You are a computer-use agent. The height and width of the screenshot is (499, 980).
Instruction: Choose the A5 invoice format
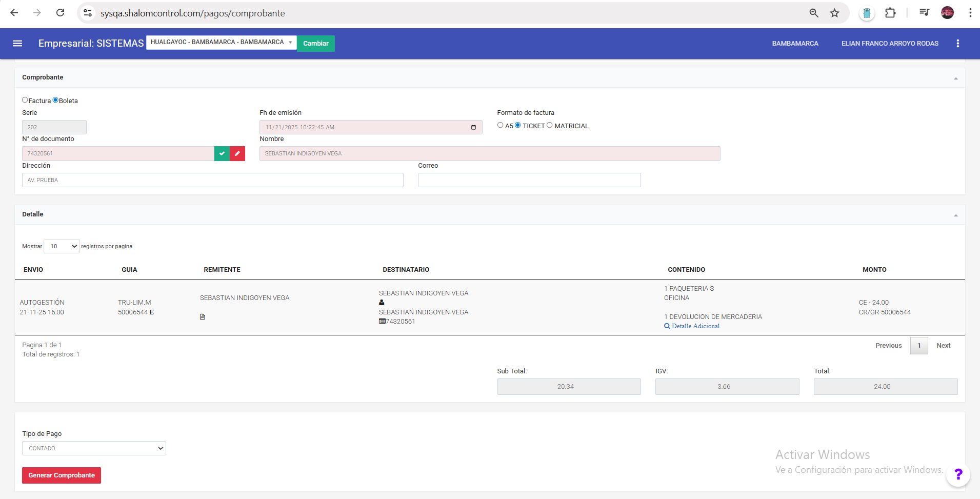tap(500, 125)
